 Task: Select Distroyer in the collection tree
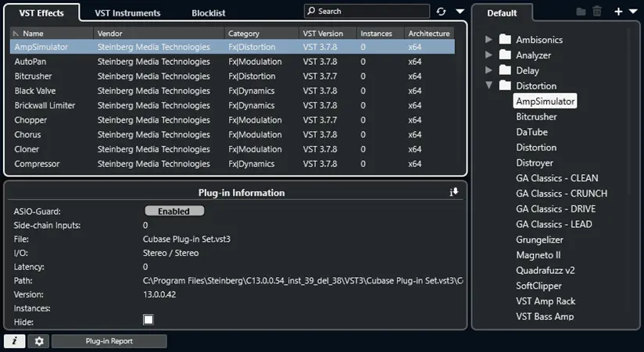[535, 163]
